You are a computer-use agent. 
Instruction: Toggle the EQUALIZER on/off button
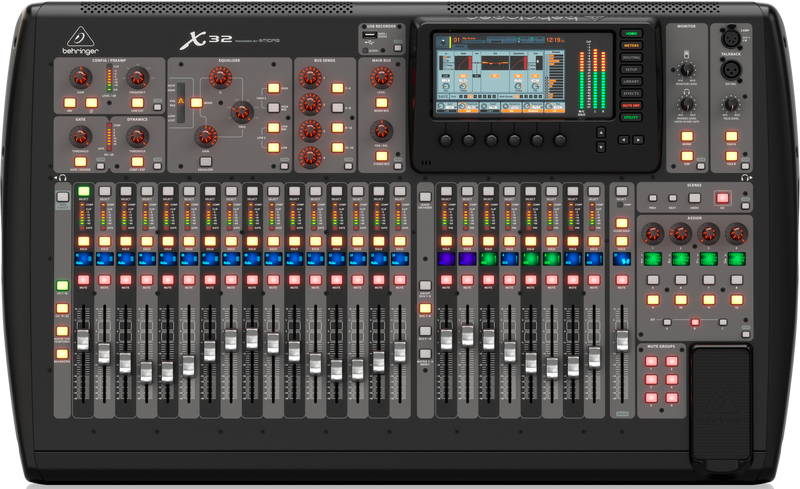(206, 162)
